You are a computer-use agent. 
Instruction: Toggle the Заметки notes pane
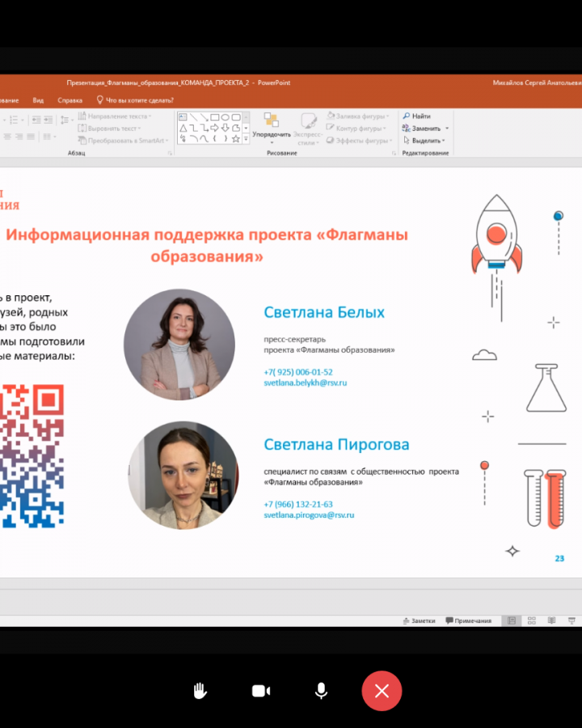tap(419, 620)
